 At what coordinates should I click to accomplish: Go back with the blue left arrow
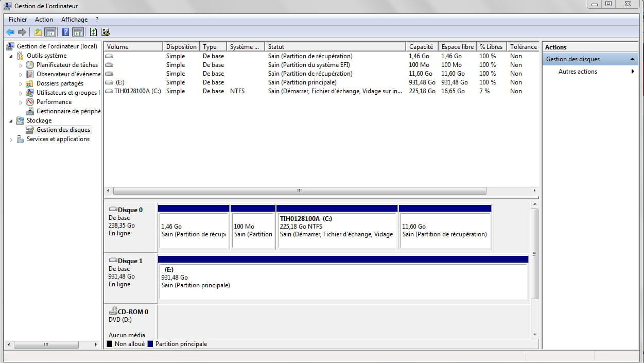(10, 32)
